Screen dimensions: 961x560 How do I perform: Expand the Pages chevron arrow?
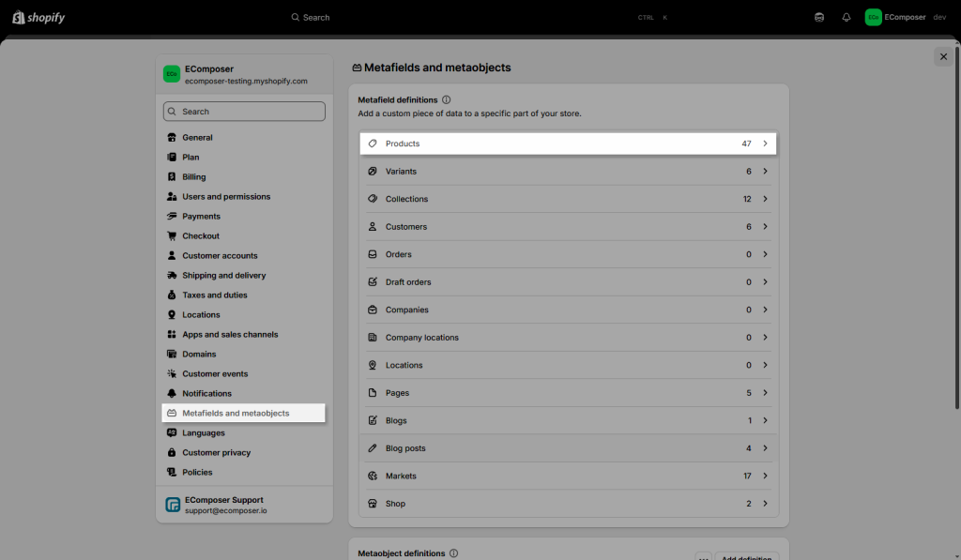pos(765,393)
